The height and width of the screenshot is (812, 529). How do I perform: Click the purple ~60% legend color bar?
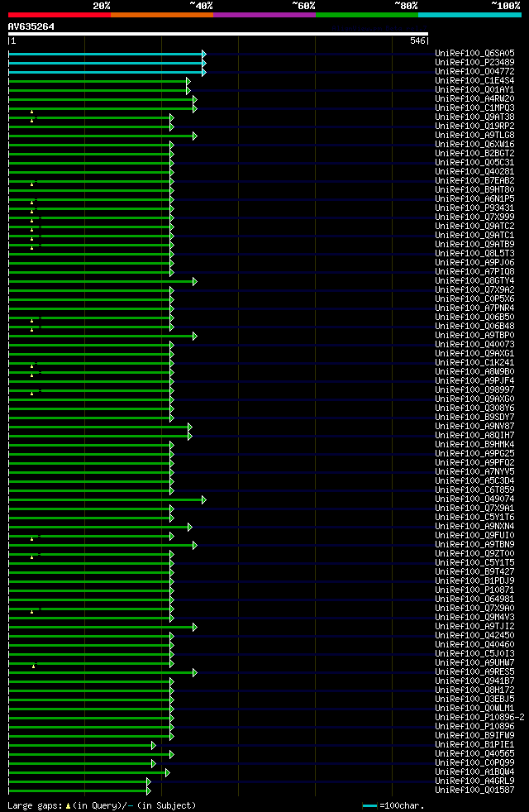[264, 15]
